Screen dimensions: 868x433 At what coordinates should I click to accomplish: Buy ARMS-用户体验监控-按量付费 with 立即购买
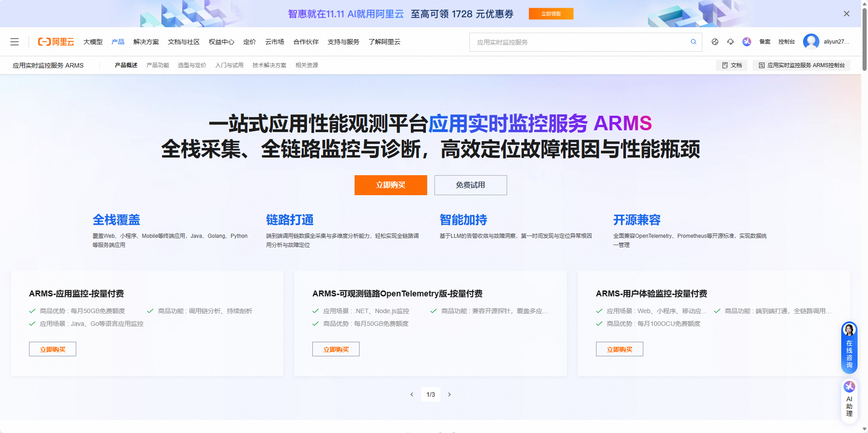pos(620,349)
